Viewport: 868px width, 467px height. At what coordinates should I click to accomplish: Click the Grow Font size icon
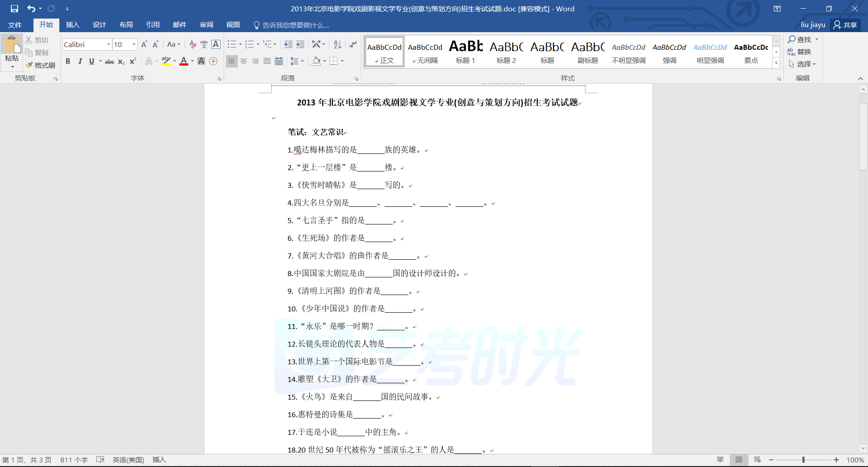144,44
